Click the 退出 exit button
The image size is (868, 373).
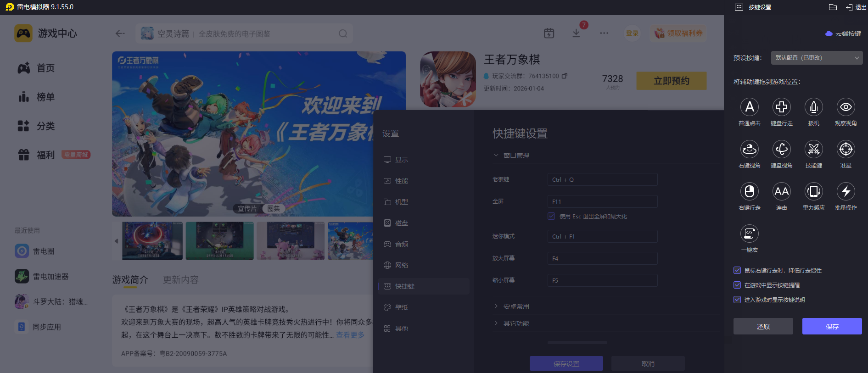[x=856, y=7]
